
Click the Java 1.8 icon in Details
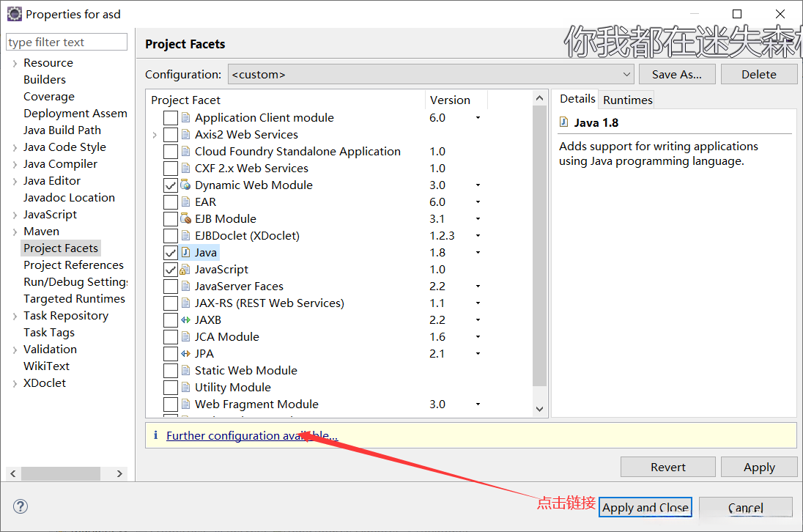coord(564,122)
